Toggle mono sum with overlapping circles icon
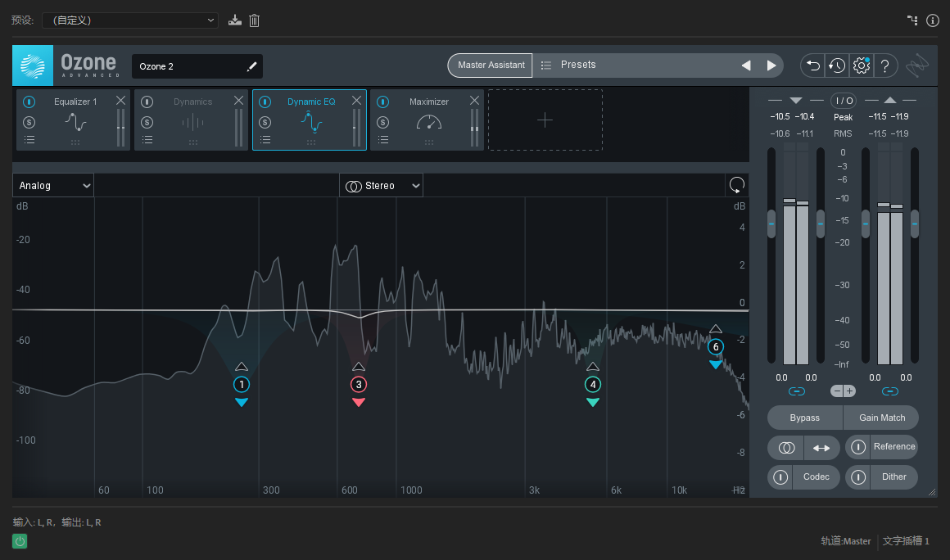 786,447
